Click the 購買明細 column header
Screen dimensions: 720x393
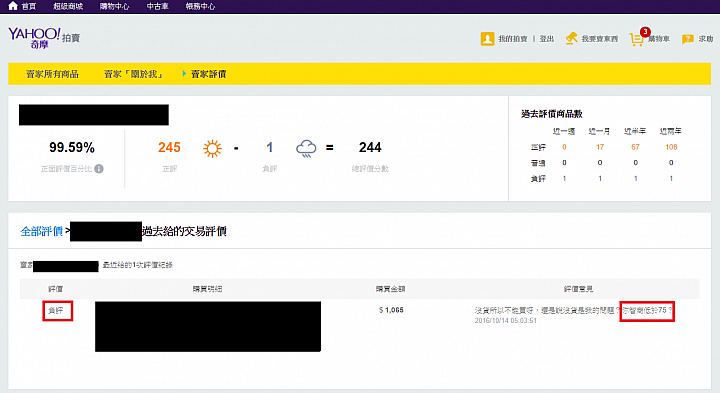208,289
